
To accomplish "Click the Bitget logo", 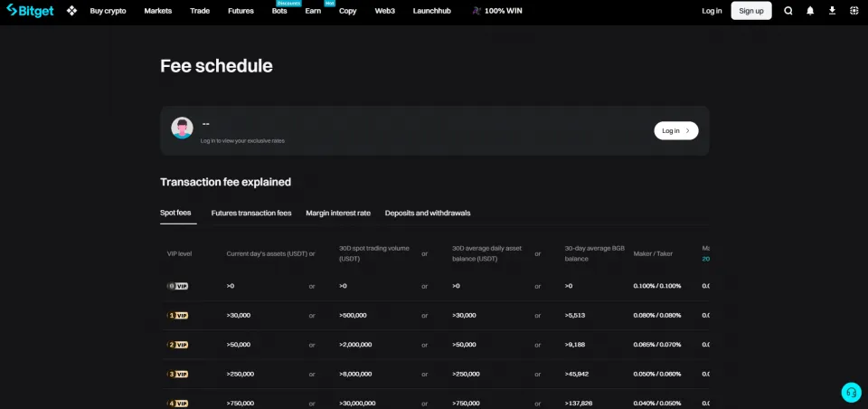I will click(x=31, y=11).
